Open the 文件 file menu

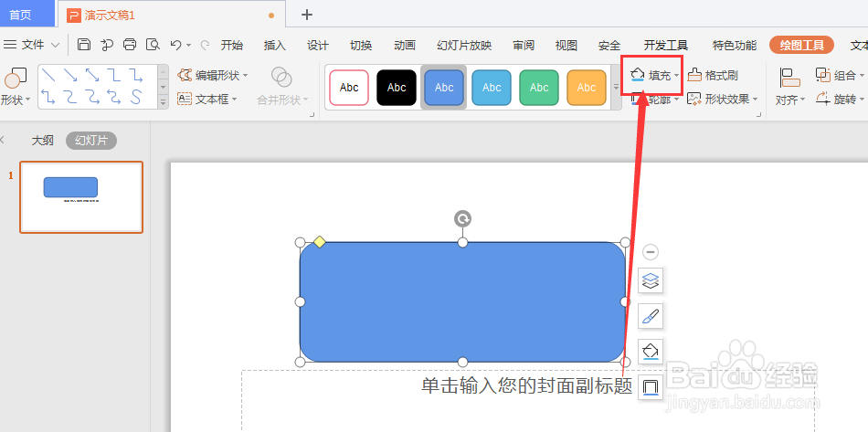[32, 45]
